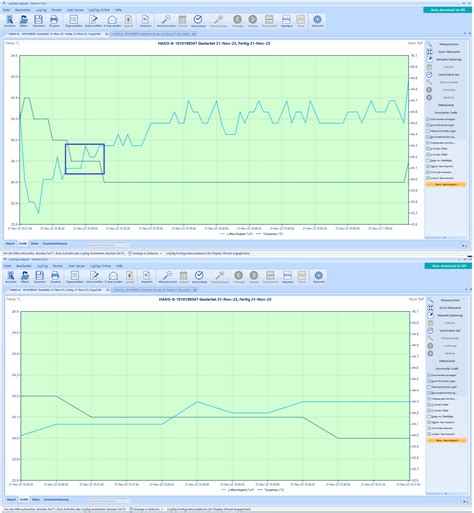Toggle last chart option checkbox above orange button, lower window
The image size is (474, 513).
429,434
